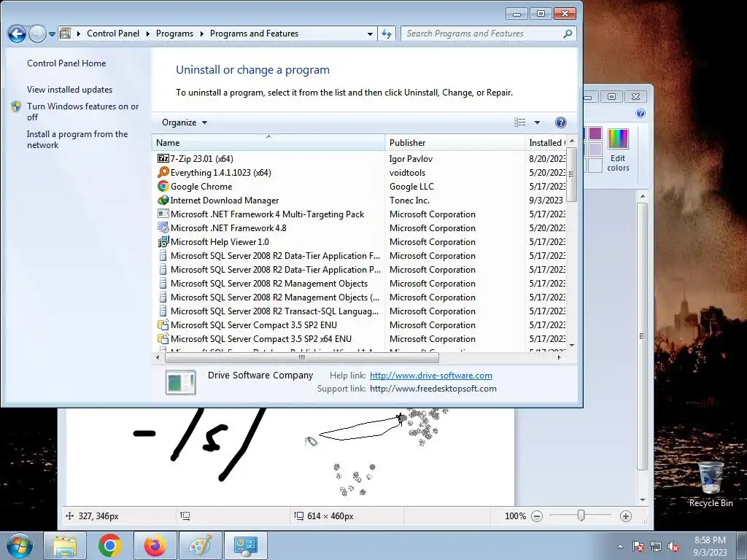The width and height of the screenshot is (747, 560).
Task: Click the Internet Download Manager icon
Action: pyautogui.click(x=163, y=200)
